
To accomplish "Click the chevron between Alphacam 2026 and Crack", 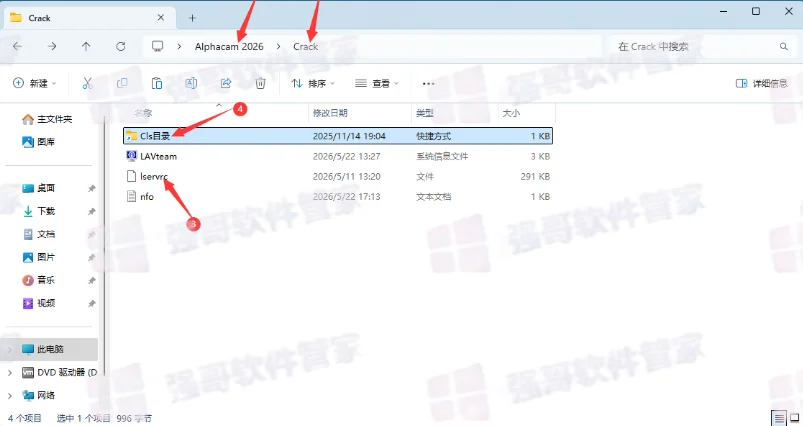I will click(x=278, y=47).
